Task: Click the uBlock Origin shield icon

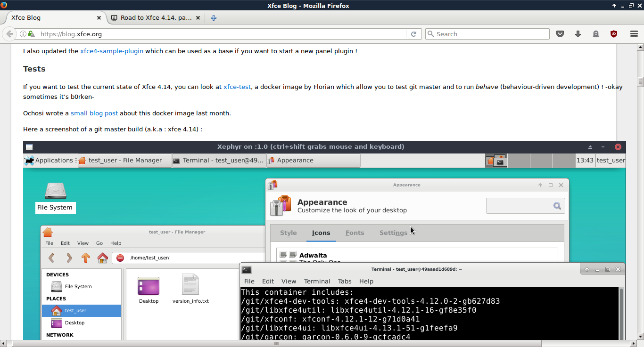Action: coord(614,34)
